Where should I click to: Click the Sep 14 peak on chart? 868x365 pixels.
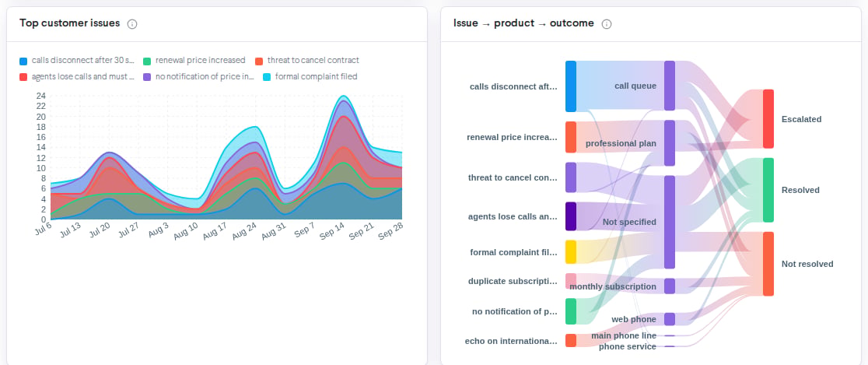pyautogui.click(x=344, y=97)
